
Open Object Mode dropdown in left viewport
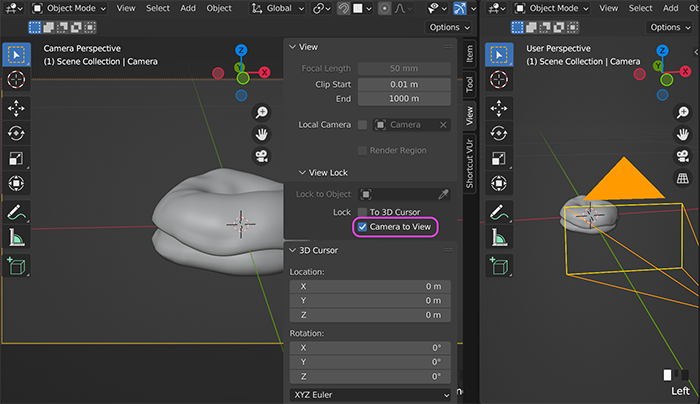pyautogui.click(x=69, y=8)
